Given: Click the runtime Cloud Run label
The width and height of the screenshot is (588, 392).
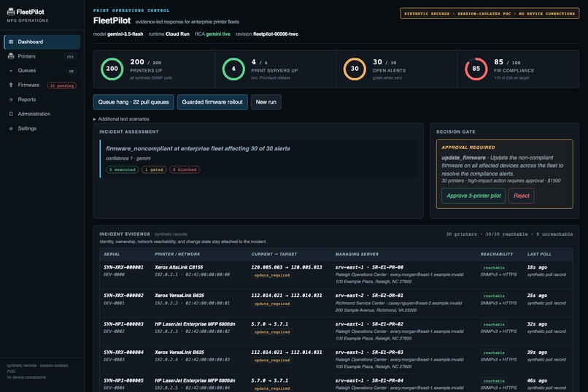Looking at the screenshot, I should [x=169, y=34].
